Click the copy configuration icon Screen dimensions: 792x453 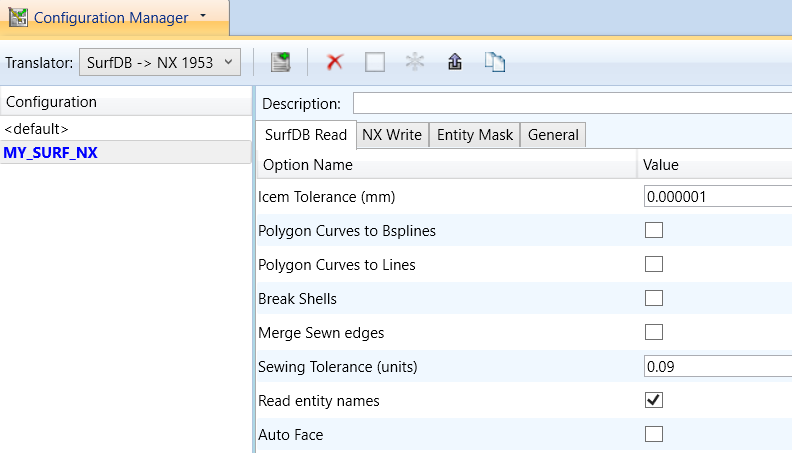pos(494,62)
